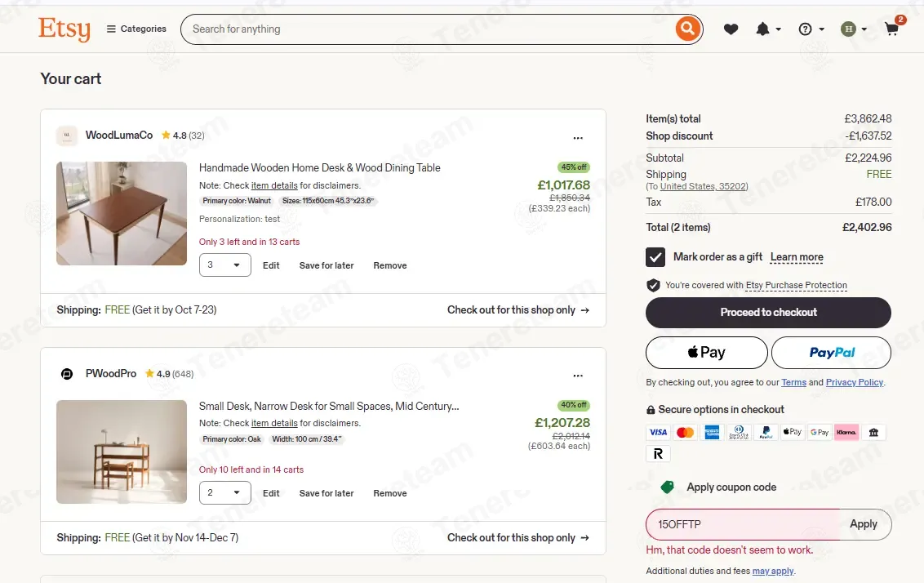The height and width of the screenshot is (583, 924).
Task: Edit the Small Desk item
Action: (x=271, y=493)
